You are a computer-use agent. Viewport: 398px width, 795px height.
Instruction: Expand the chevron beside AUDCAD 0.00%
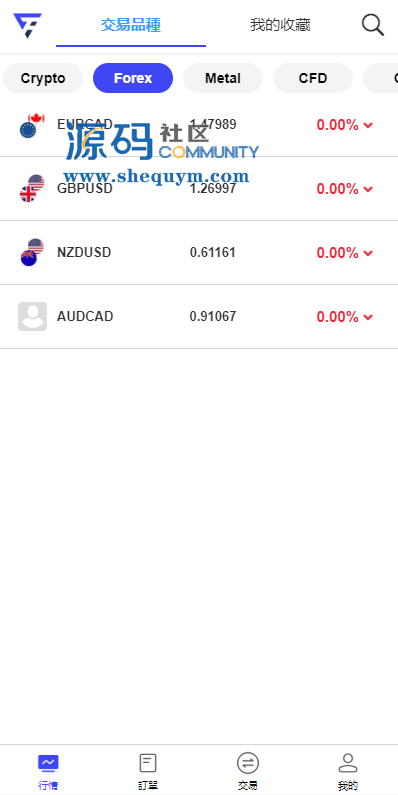pyautogui.click(x=368, y=317)
